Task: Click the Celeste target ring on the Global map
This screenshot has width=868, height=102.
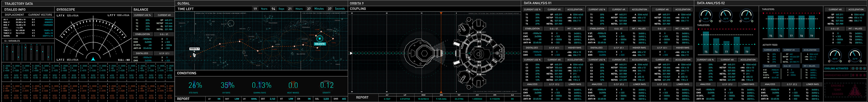Action: point(319,39)
